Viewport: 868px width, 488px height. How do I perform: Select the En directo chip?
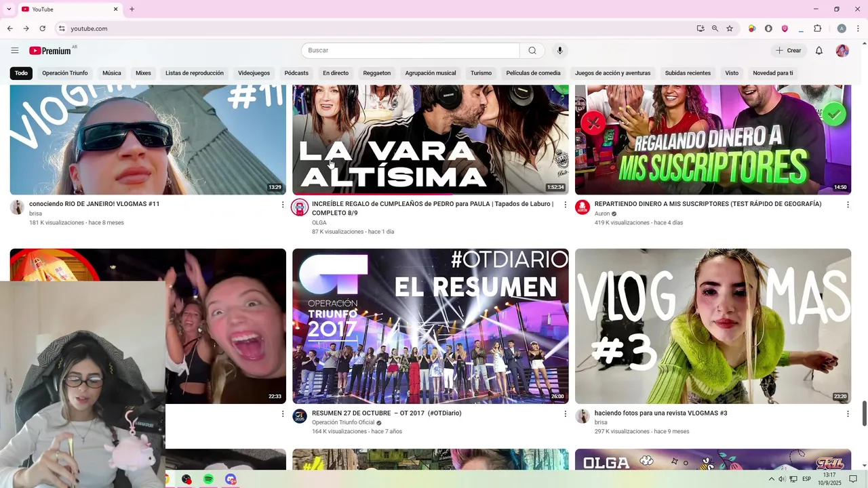point(336,73)
